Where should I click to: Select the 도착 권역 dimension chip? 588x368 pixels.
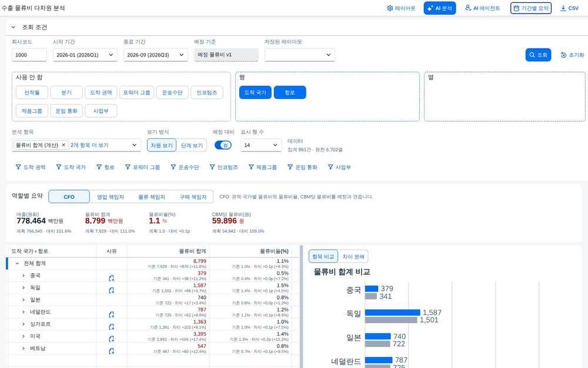click(101, 92)
